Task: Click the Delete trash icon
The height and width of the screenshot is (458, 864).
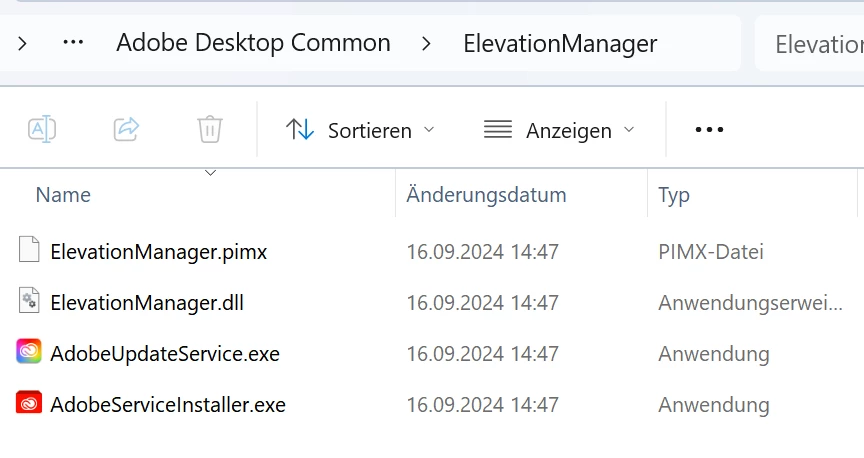Action: pyautogui.click(x=210, y=129)
